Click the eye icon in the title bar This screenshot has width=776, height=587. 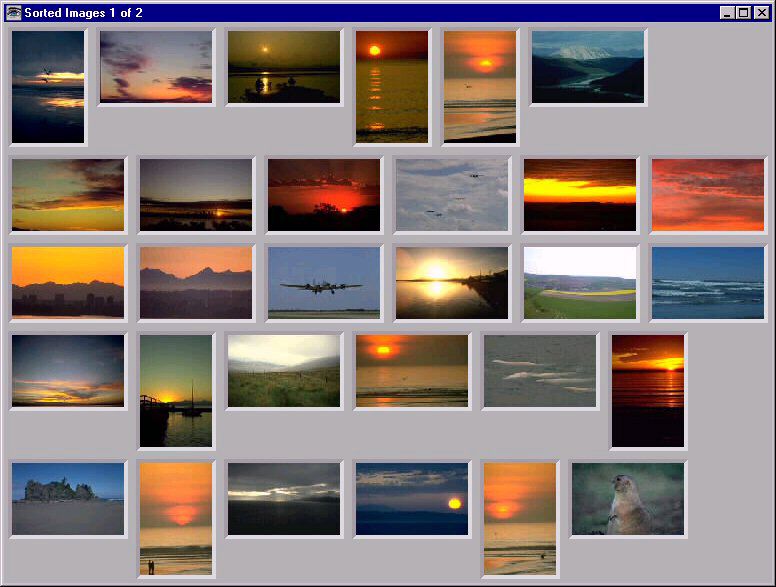click(13, 12)
